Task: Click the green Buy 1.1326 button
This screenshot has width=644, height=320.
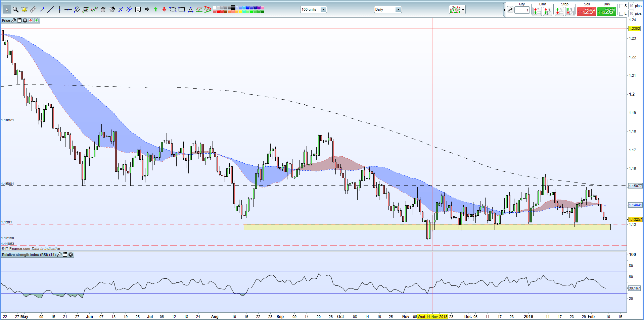Action: pos(606,11)
